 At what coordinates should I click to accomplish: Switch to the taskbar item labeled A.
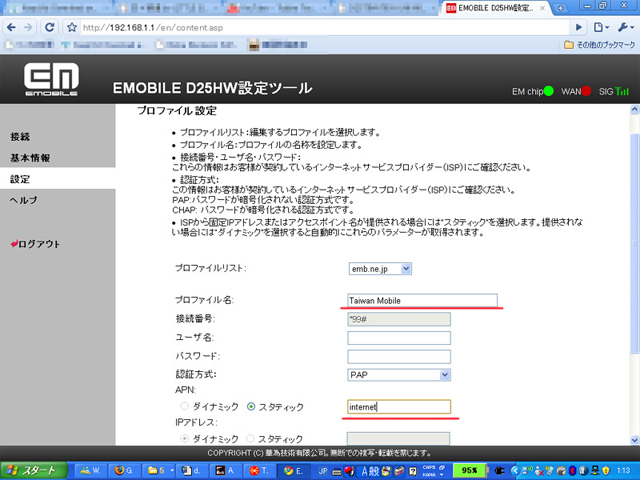click(225, 471)
